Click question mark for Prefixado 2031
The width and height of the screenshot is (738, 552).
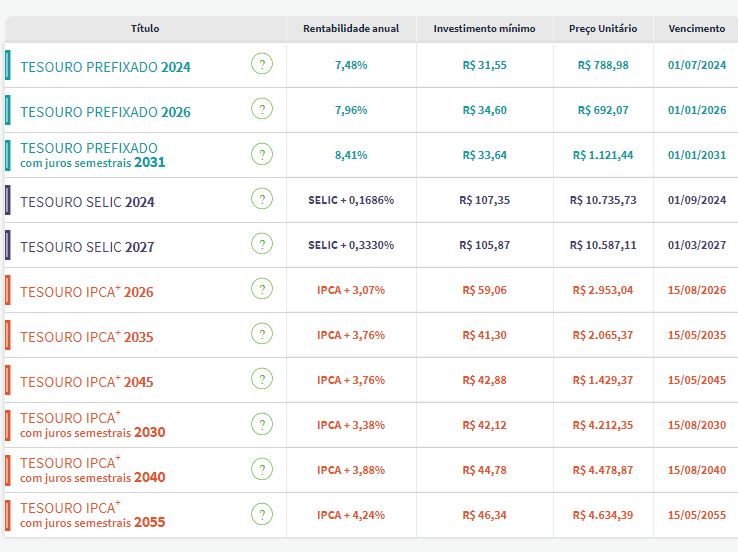(x=262, y=155)
